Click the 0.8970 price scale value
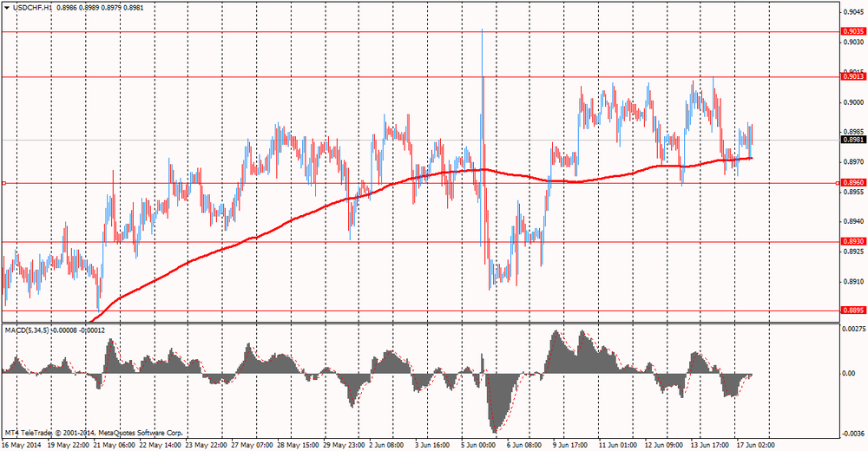Screen dimensions: 868x451 tap(853, 162)
